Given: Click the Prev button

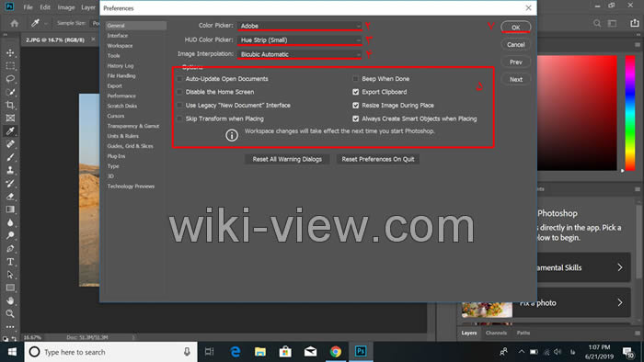Looking at the screenshot, I should pyautogui.click(x=516, y=62).
